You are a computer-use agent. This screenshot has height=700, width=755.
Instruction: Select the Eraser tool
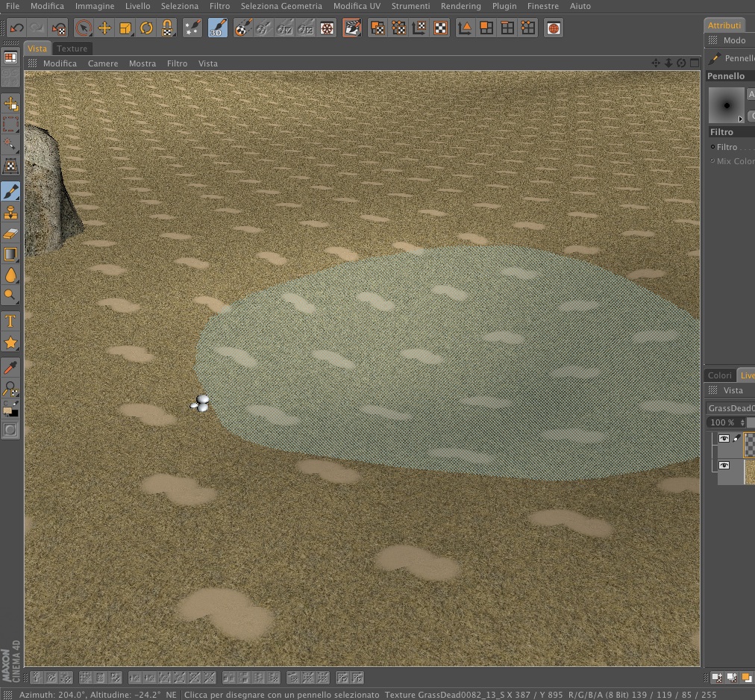[10, 233]
